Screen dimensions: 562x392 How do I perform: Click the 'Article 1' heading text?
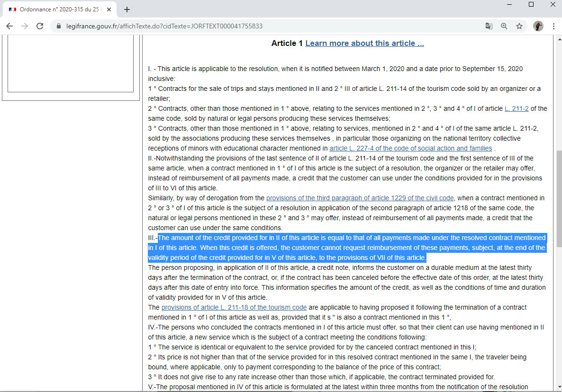pyautogui.click(x=287, y=43)
